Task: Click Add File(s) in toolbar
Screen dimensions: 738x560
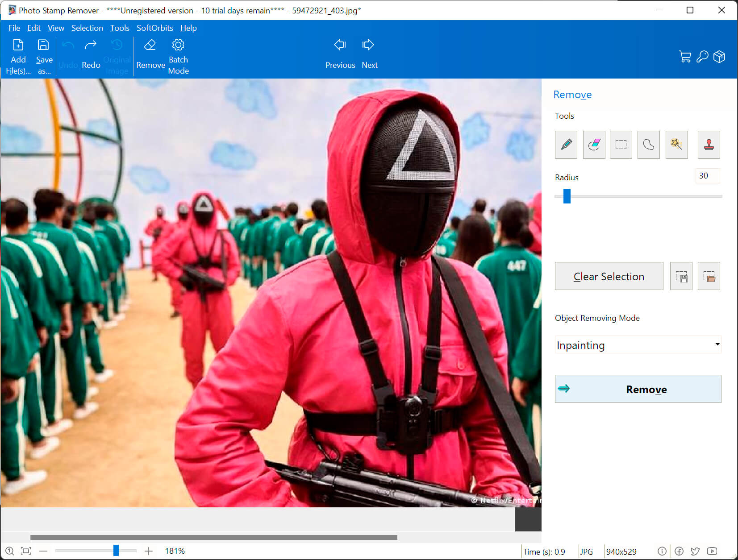Action: [18, 57]
